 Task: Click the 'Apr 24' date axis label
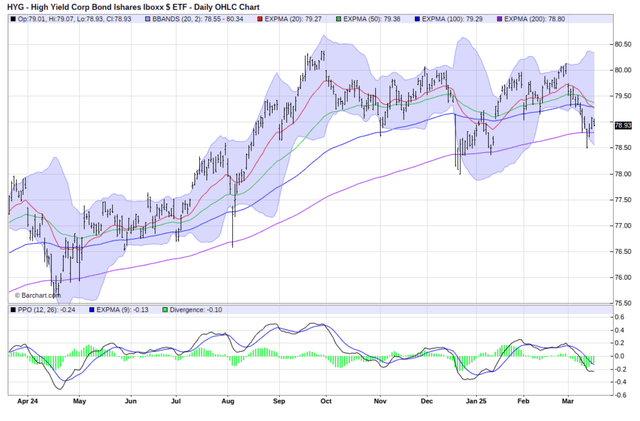pyautogui.click(x=27, y=401)
